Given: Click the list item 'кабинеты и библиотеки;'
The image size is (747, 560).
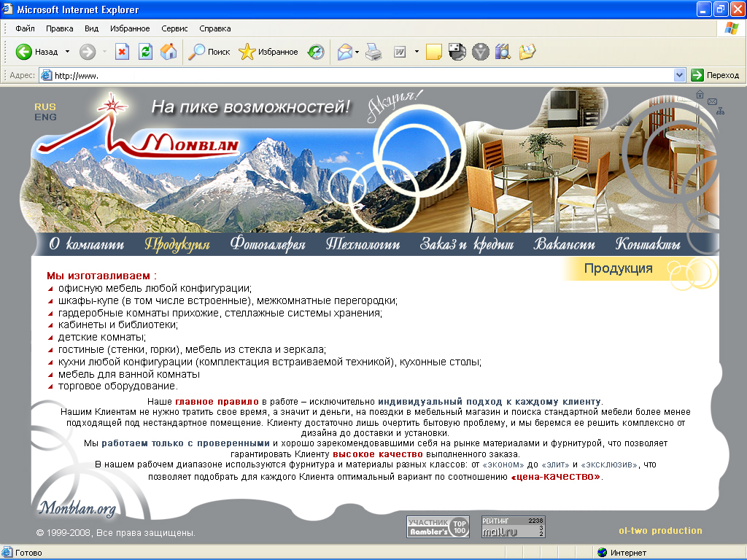Looking at the screenshot, I should click(x=117, y=324).
